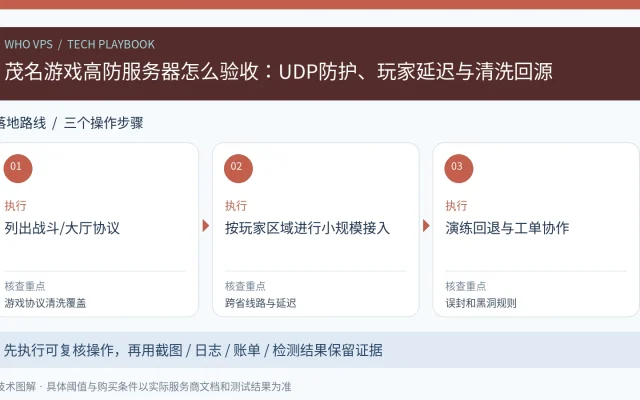Screen dimensions: 640x400
Task: Click 核查重点 label above 误封和黑洞规则
Action: tap(466, 286)
